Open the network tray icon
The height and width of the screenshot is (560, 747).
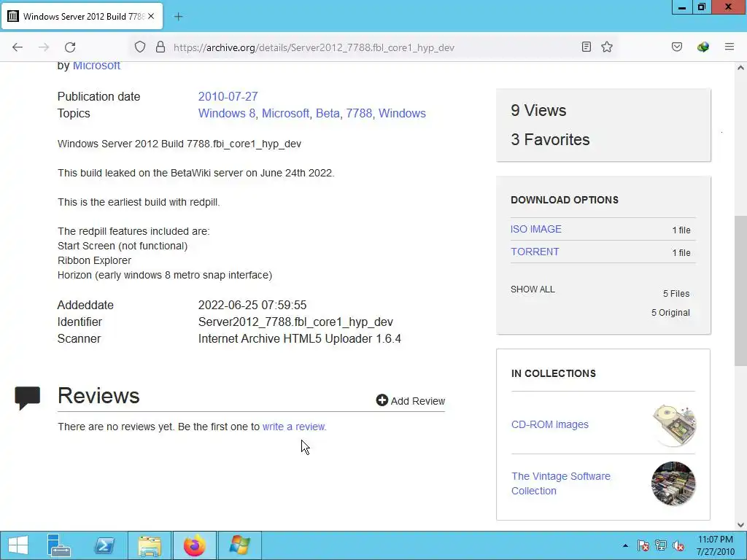[x=661, y=545]
